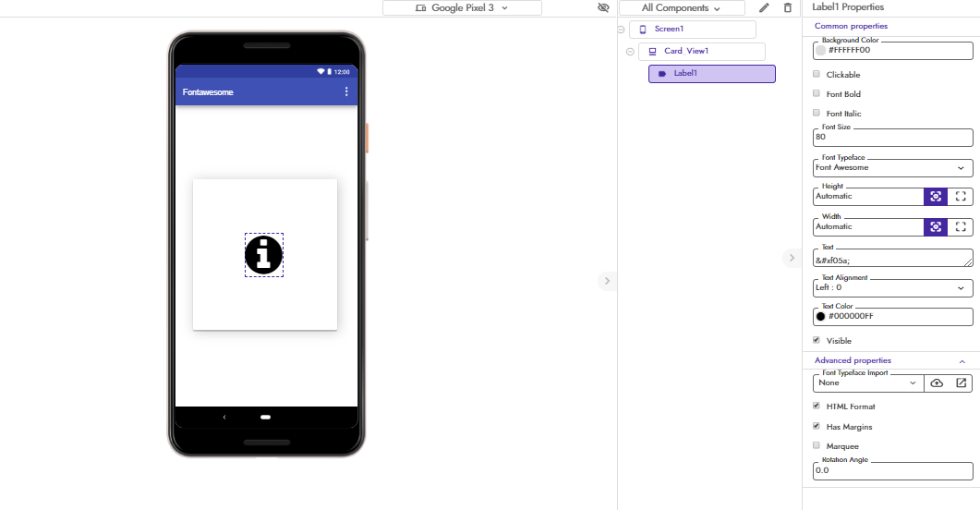The image size is (980, 510).
Task: Click the Label1 Properties panel title
Action: 848,7
